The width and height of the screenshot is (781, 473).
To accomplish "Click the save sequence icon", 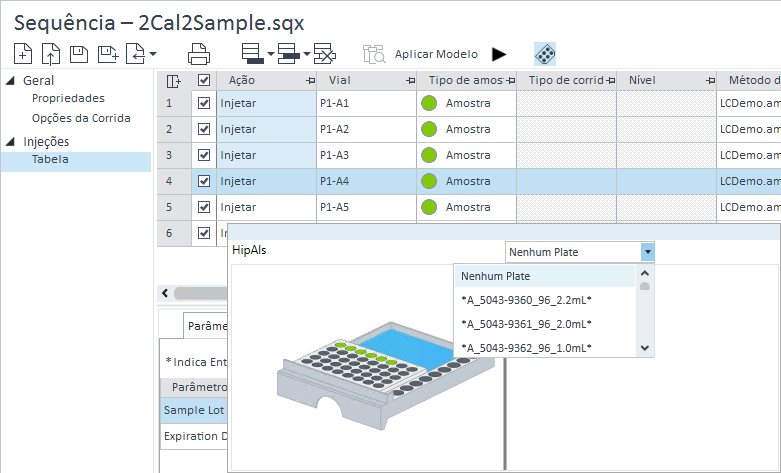I will [78, 54].
